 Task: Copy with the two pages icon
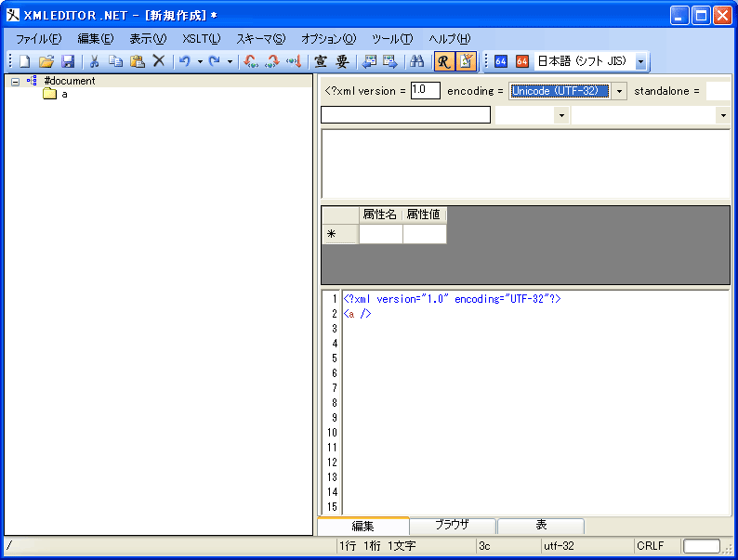click(x=116, y=61)
